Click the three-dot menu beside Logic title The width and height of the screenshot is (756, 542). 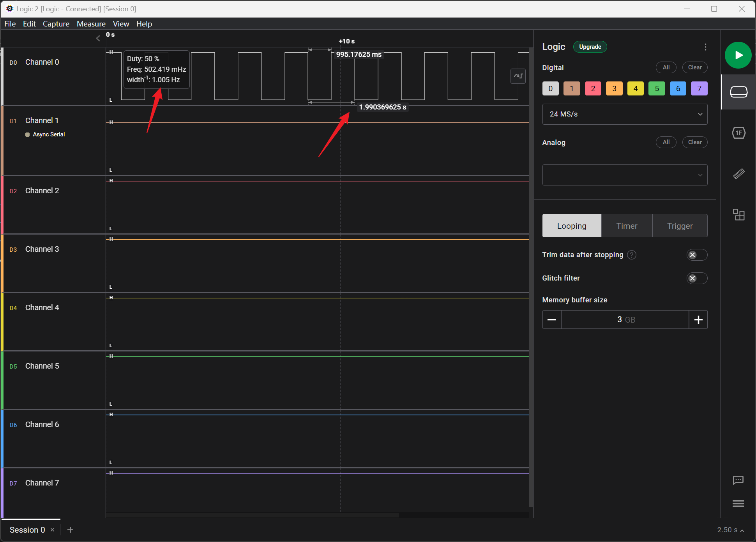(705, 47)
